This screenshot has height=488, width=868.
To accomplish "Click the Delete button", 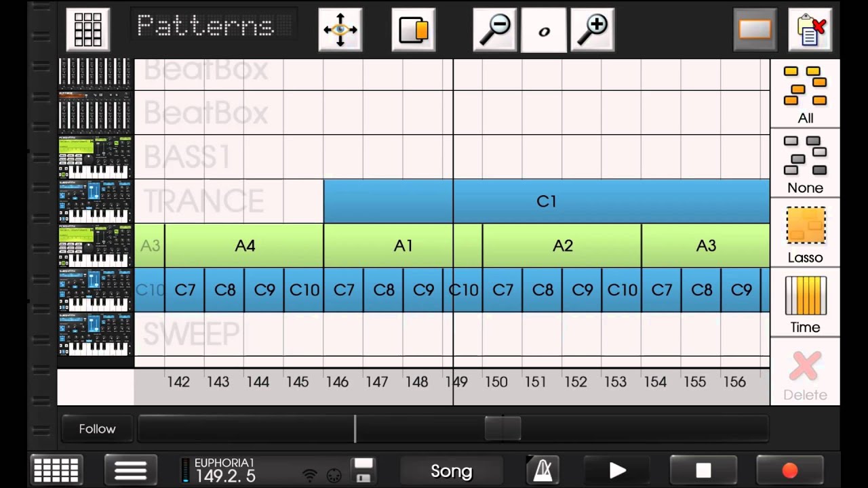I will 805,373.
